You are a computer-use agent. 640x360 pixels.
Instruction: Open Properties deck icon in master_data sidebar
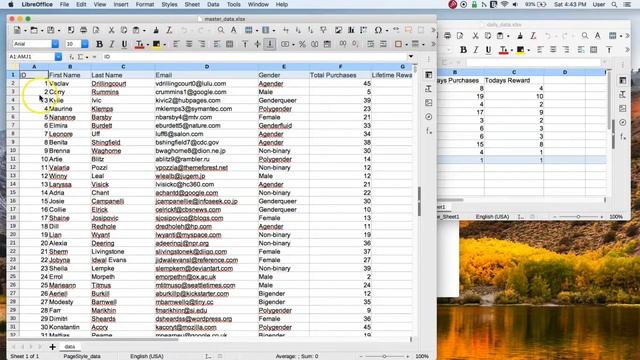[429, 75]
